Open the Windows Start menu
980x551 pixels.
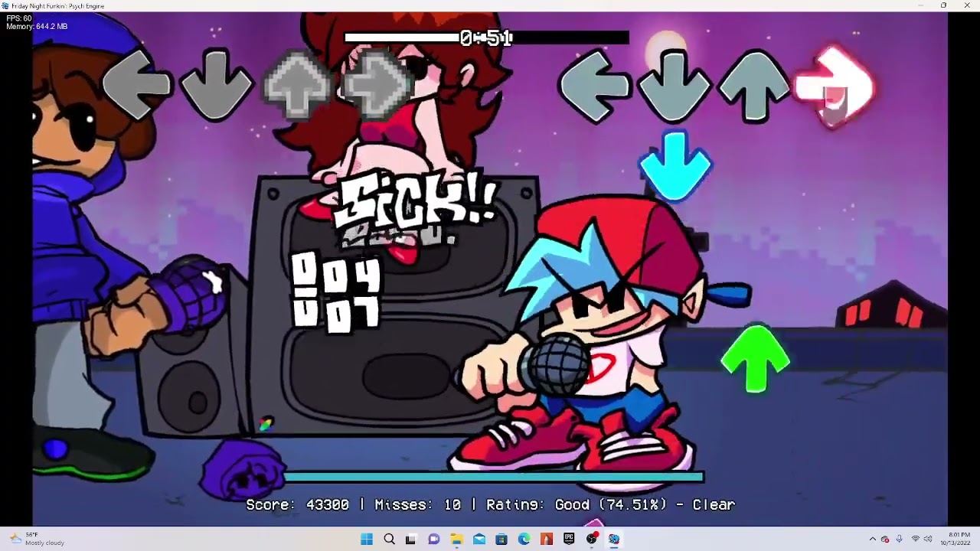[367, 540]
